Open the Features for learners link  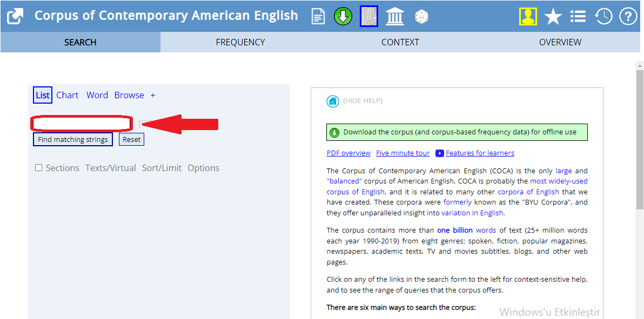tap(480, 153)
